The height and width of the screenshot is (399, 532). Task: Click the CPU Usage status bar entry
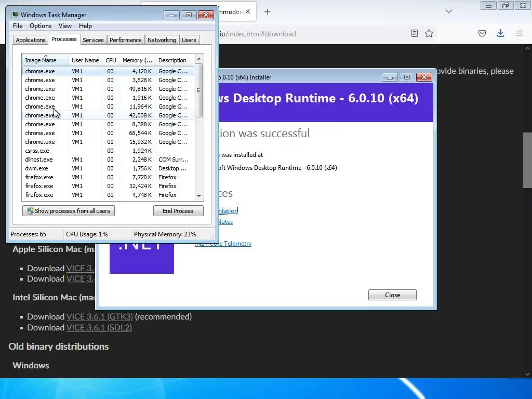(x=87, y=234)
